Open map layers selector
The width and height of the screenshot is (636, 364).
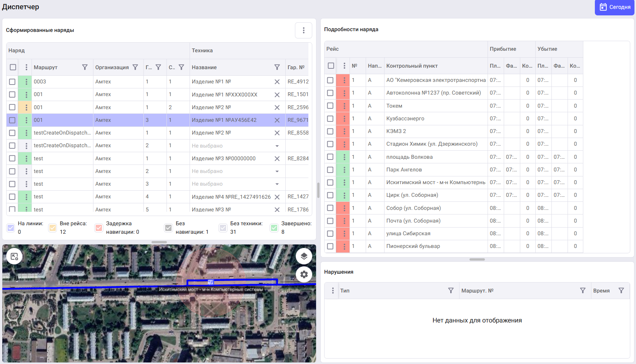(304, 256)
